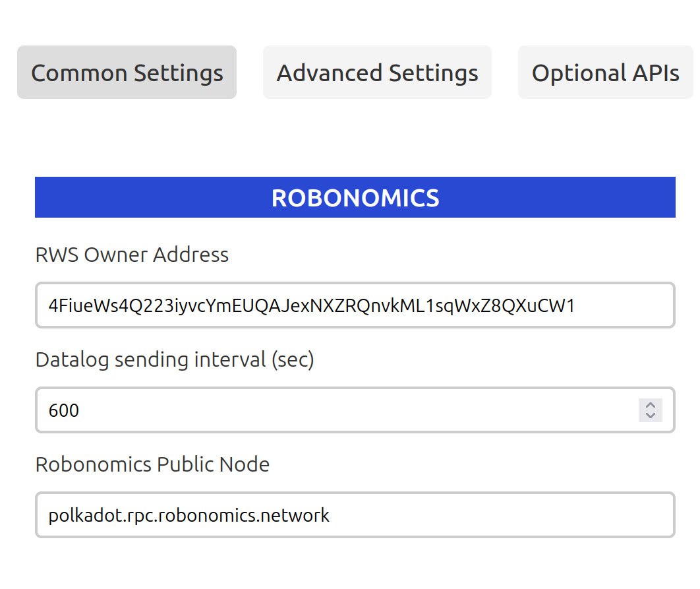Viewport: 700px width, 589px height.
Task: Click the Robonomics Public Node input box
Action: pos(355,515)
